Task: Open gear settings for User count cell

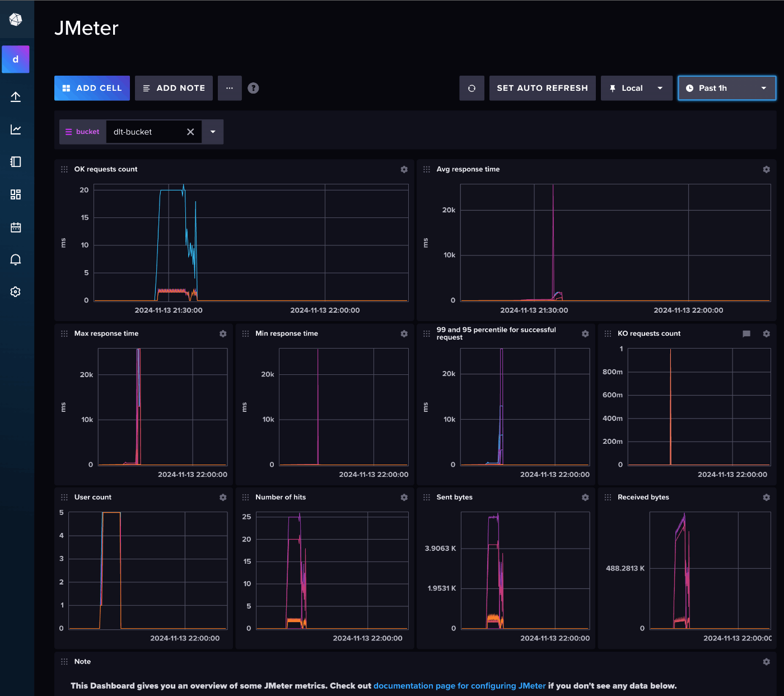Action: pyautogui.click(x=223, y=497)
